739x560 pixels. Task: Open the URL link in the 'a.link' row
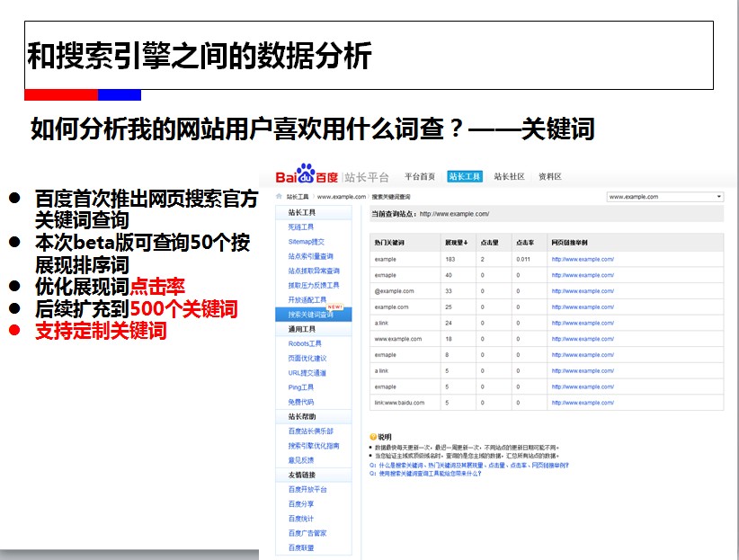pos(583,323)
